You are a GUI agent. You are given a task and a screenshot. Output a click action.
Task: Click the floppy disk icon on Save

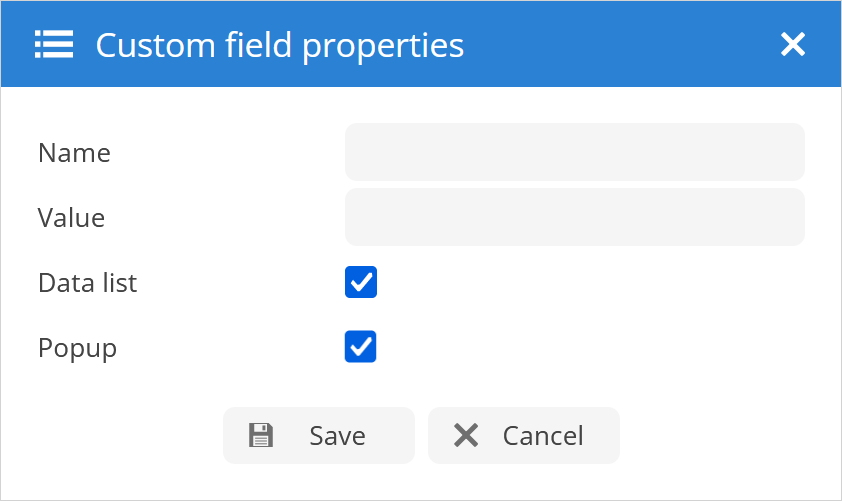pos(261,435)
